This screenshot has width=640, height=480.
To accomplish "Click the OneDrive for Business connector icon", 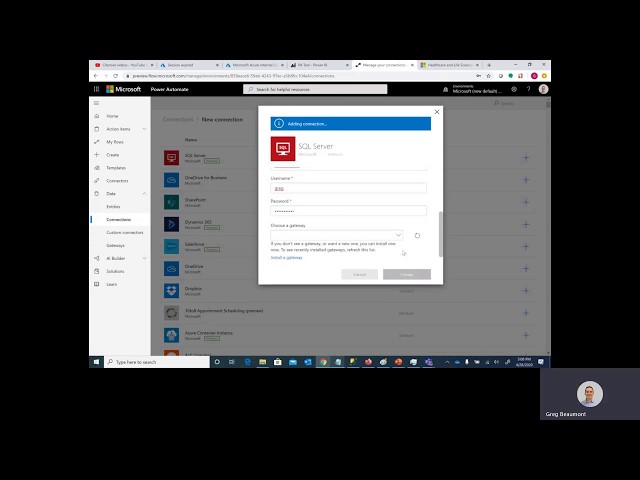I will pyautogui.click(x=171, y=180).
